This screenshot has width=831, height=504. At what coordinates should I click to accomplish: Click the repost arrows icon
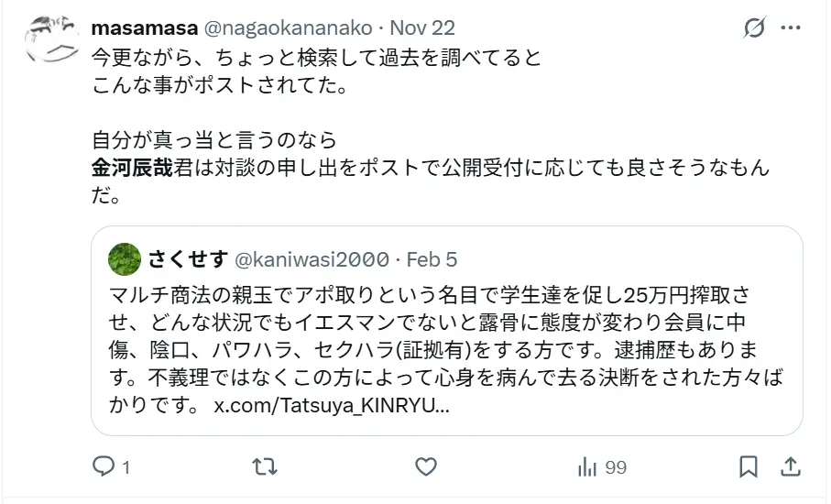(x=264, y=467)
